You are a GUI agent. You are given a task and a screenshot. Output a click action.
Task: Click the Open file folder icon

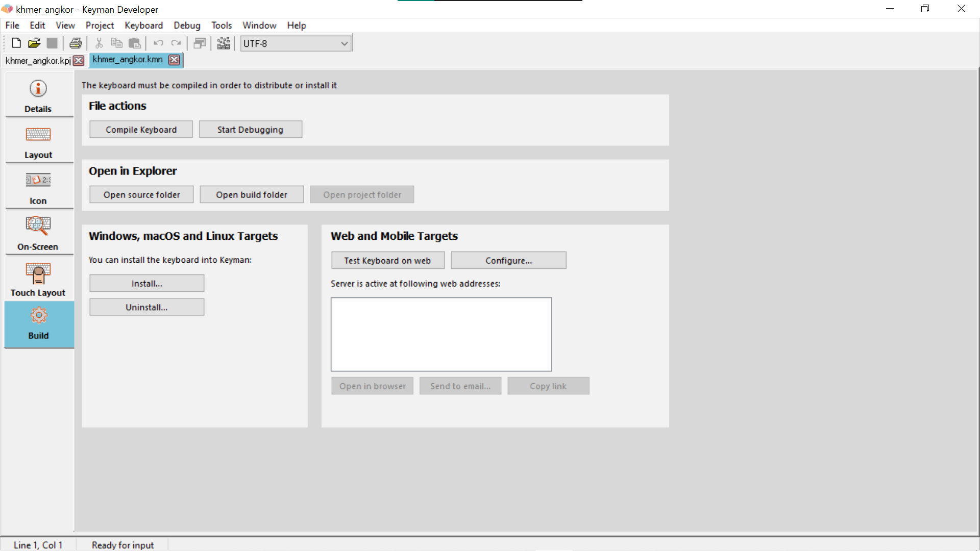(x=34, y=43)
